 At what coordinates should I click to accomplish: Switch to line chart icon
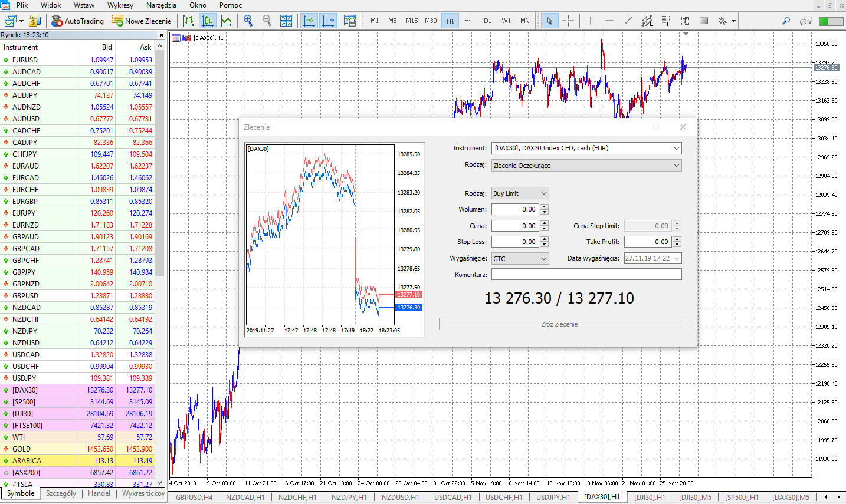227,21
